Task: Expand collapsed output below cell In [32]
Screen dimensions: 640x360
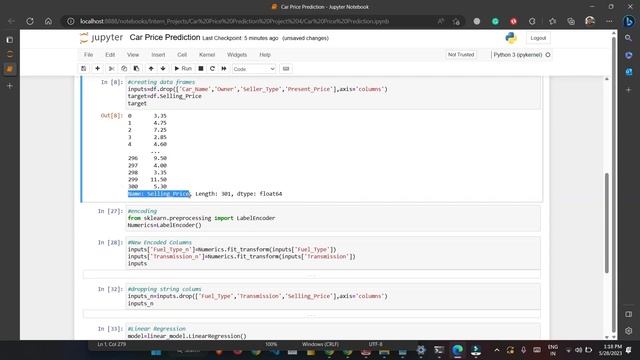Action: pos(312,314)
